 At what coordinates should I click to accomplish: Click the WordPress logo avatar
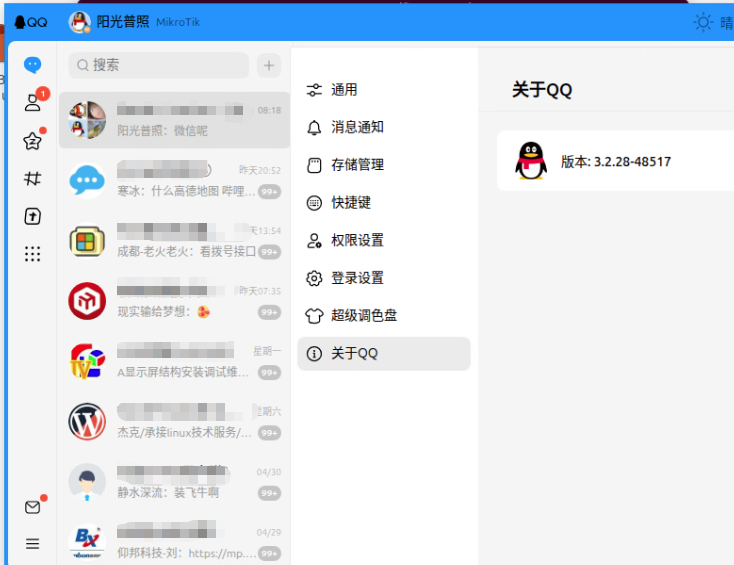(x=87, y=422)
